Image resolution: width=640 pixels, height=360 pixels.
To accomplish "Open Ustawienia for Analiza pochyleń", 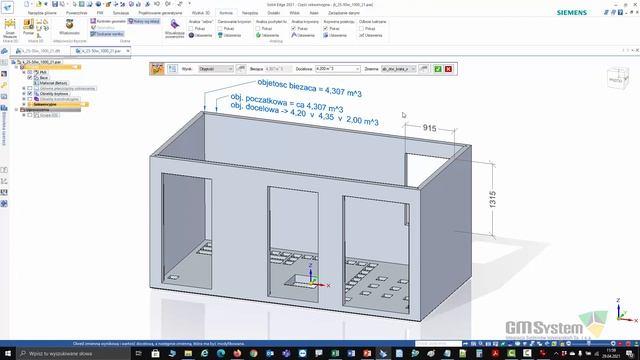I will point(268,36).
